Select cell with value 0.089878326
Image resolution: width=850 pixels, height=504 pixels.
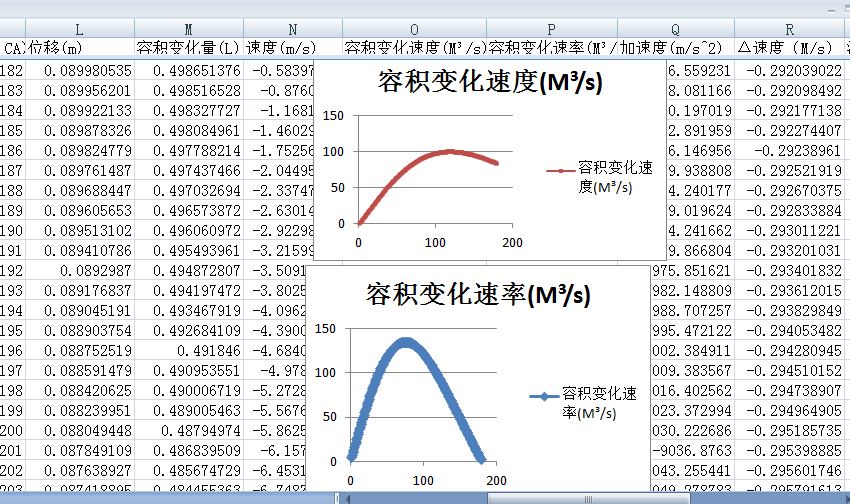(80, 131)
